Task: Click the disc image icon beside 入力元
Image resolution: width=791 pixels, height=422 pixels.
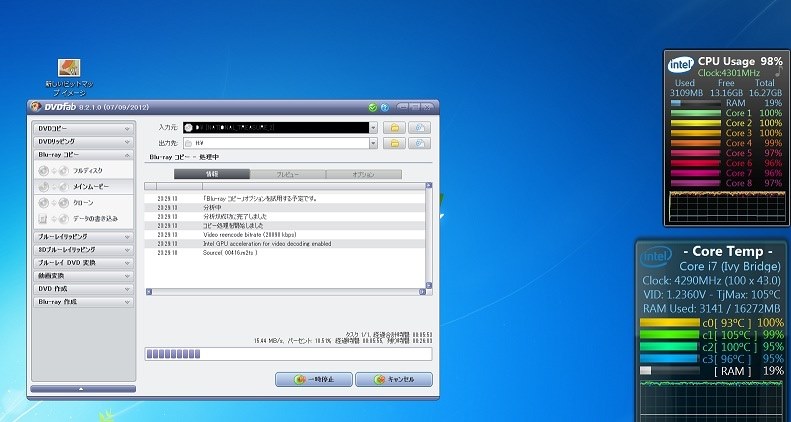Action: tap(420, 128)
